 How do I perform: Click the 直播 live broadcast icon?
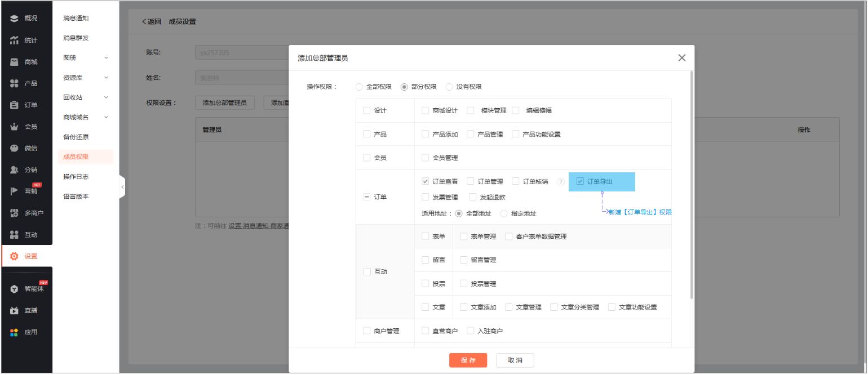15,310
